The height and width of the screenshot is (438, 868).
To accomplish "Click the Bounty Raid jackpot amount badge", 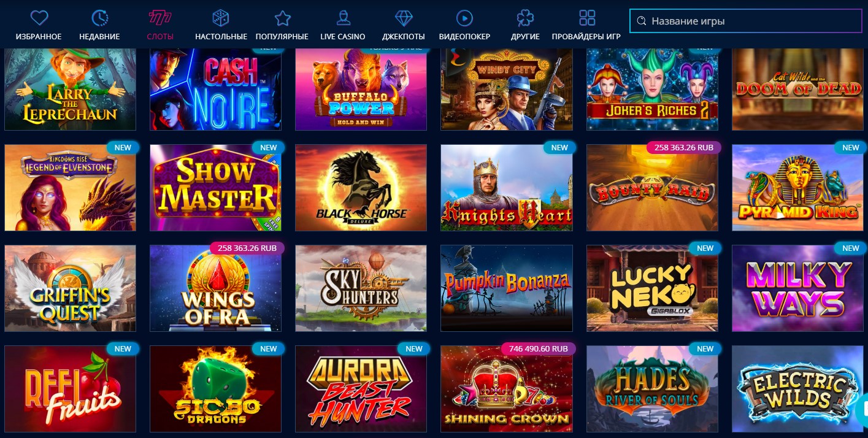I will click(684, 147).
